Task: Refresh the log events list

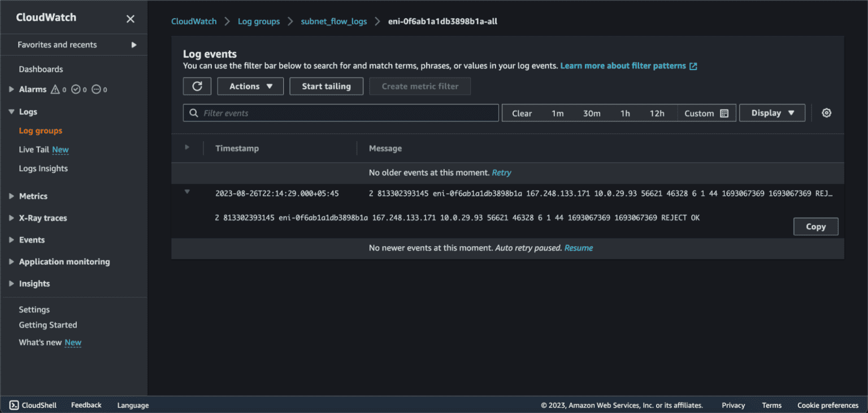Action: coord(197,86)
